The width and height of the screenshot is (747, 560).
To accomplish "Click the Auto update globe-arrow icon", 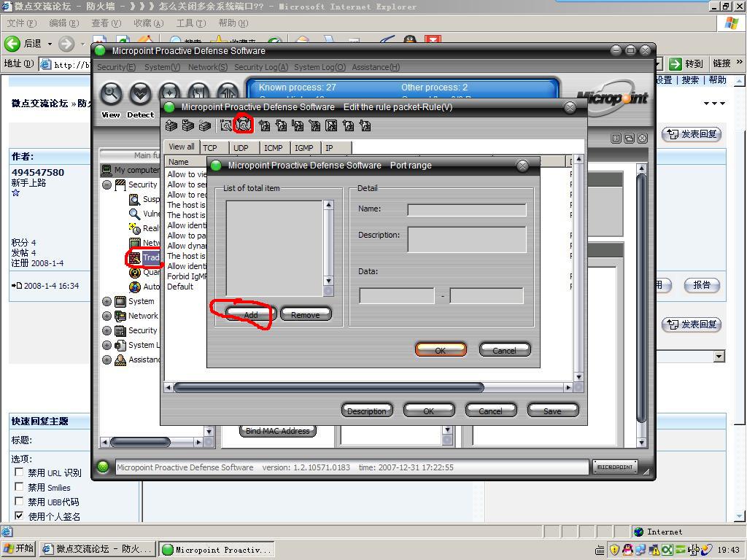I will pyautogui.click(x=135, y=287).
